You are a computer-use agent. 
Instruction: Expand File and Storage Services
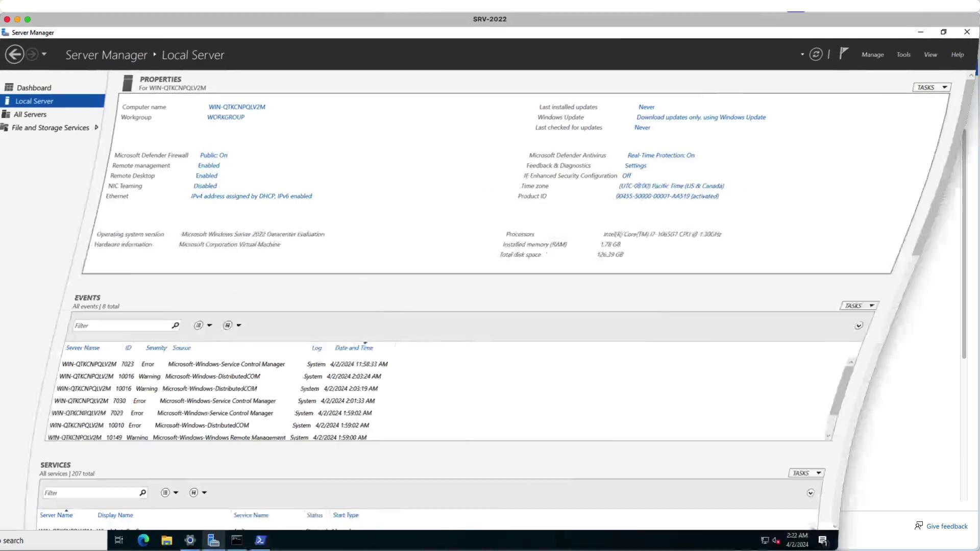(x=96, y=128)
